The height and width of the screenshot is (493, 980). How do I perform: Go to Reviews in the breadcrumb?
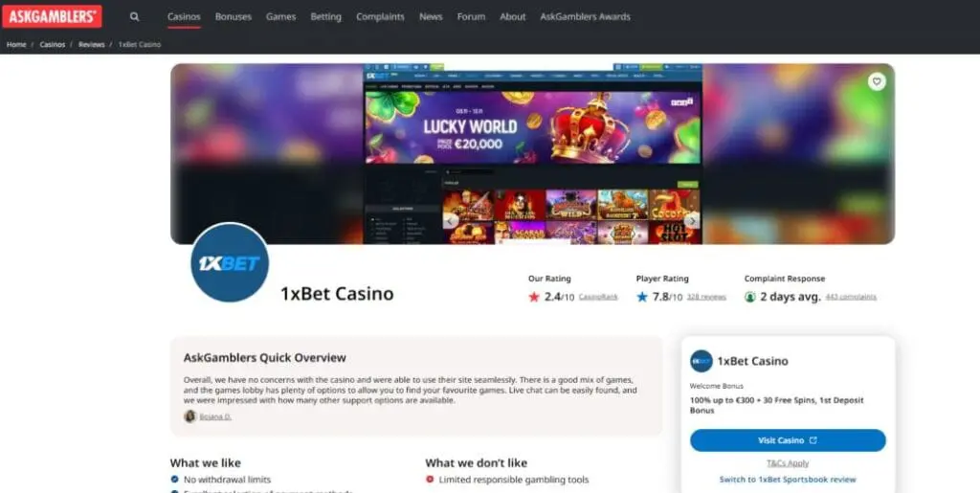pos(91,44)
